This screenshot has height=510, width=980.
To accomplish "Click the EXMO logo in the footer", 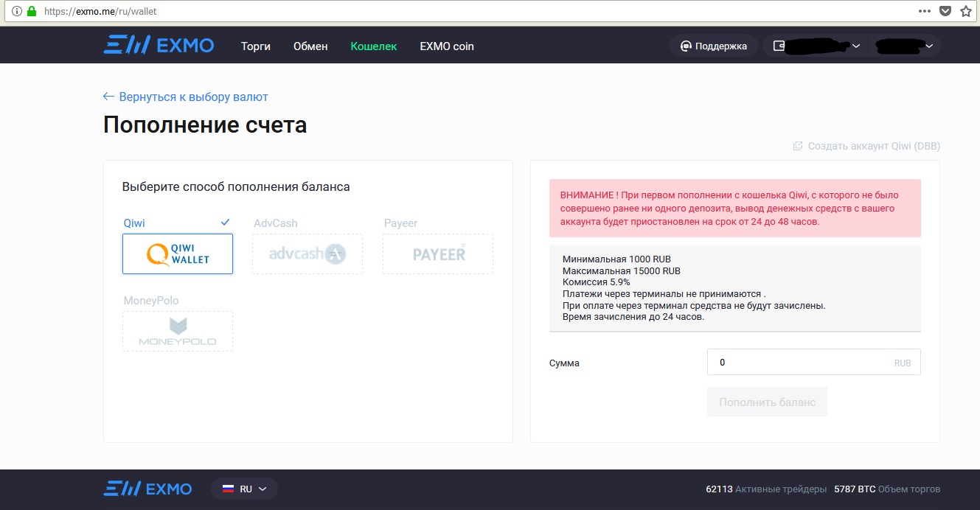I will (147, 489).
